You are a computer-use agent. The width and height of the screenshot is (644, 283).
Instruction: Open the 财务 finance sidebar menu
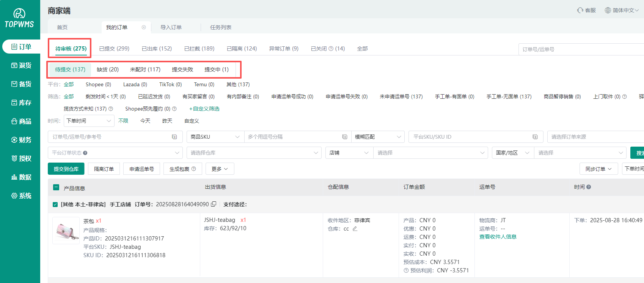pos(21,140)
